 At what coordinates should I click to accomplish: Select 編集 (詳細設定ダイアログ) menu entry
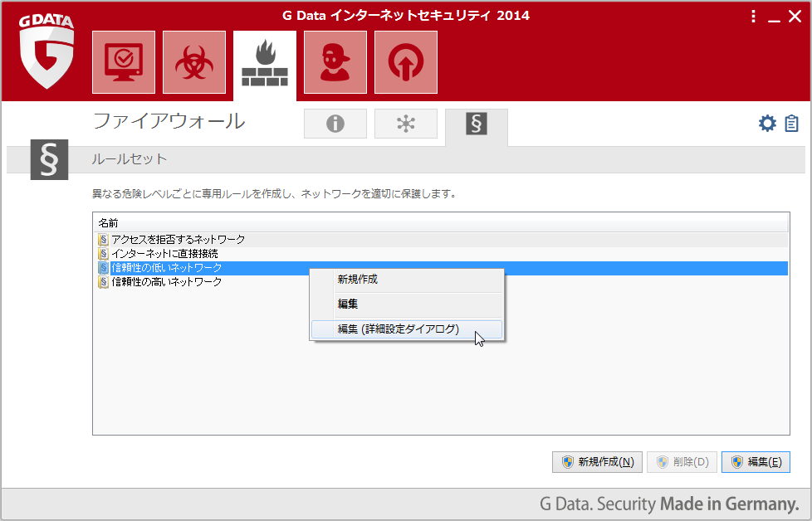(398, 329)
